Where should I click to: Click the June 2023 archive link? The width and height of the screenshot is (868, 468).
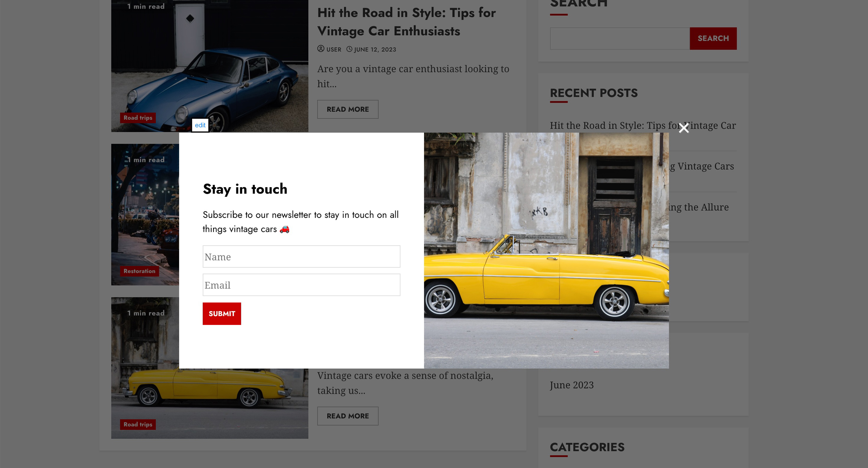[x=571, y=385]
